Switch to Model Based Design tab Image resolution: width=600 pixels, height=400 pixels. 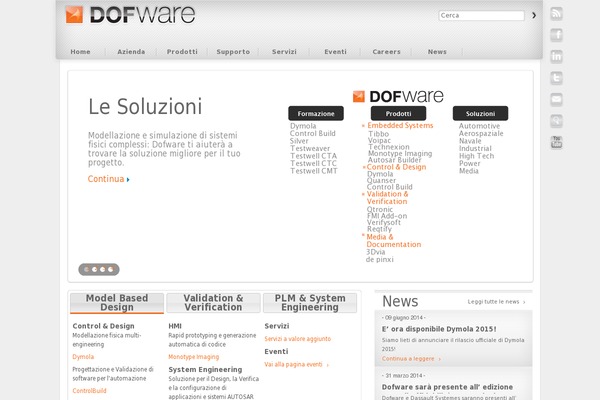point(117,303)
